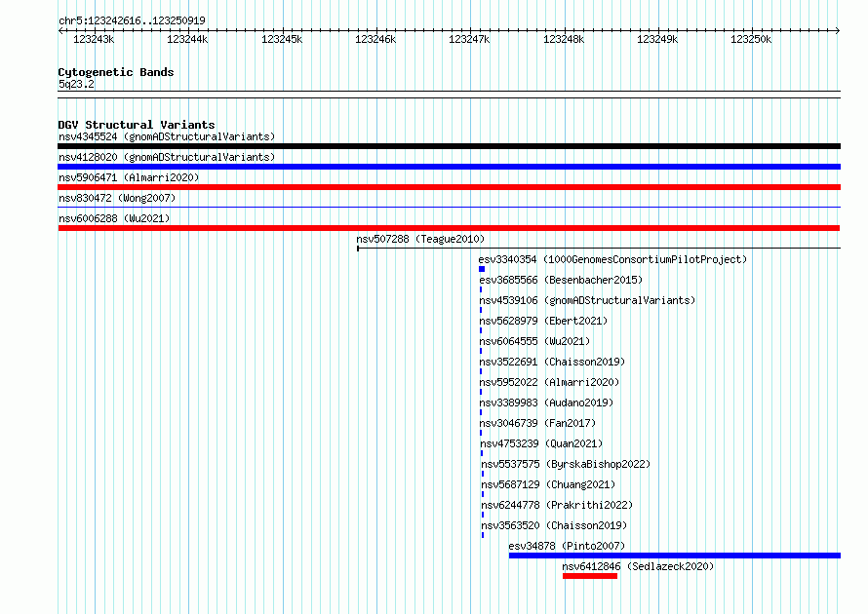Open the nsv5906471 Almarri2020 label
868x614 pixels.
(129, 177)
